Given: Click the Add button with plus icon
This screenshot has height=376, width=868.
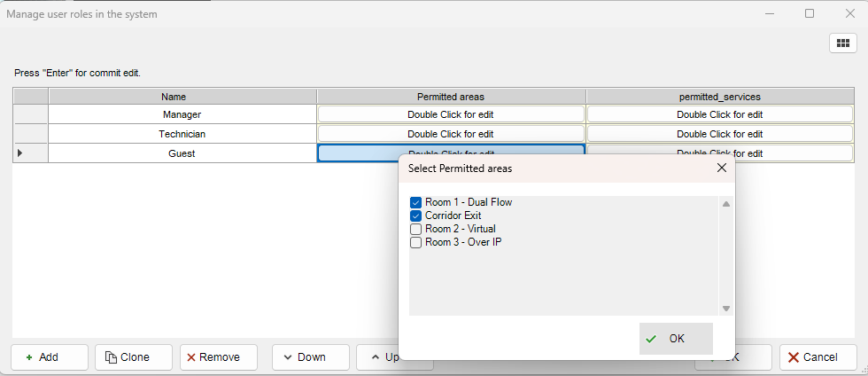Looking at the screenshot, I should [50, 357].
